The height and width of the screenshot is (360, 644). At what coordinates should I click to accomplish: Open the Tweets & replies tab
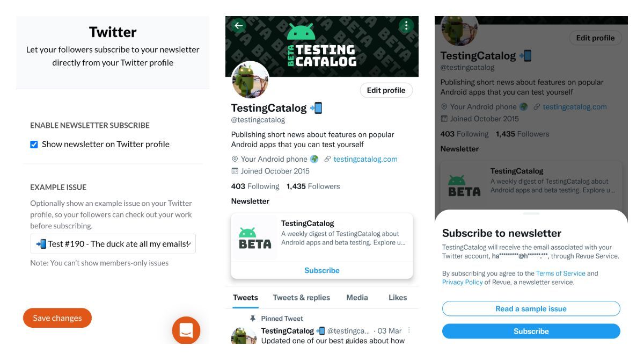303,297
